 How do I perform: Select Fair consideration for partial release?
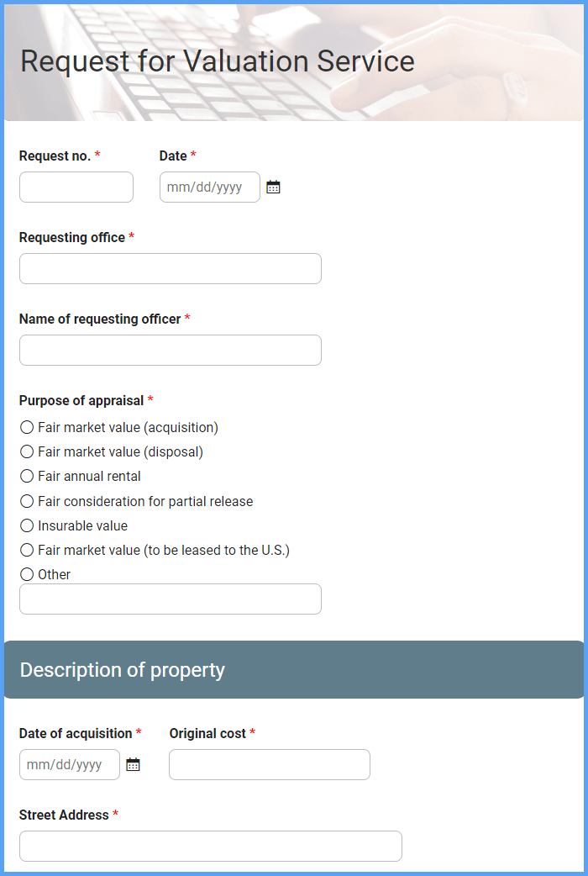[x=27, y=501]
